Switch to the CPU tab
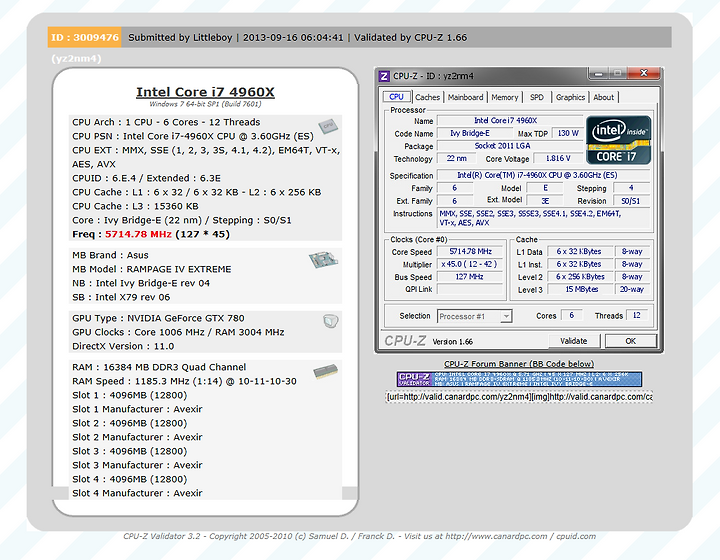The image size is (720, 560). 396,97
